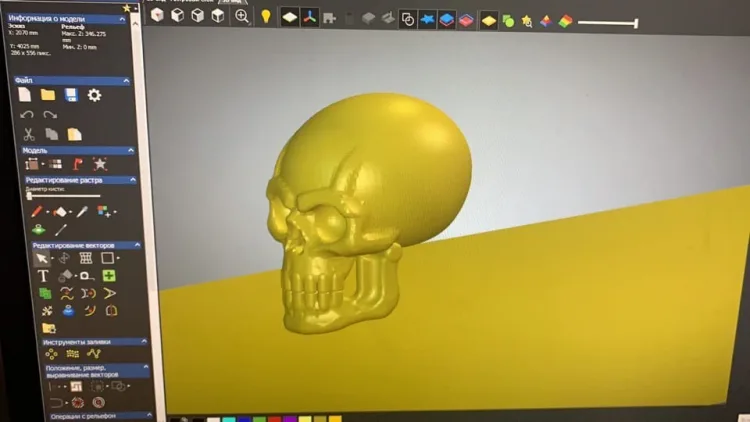Toggle the blue star toolbar button

tap(427, 20)
